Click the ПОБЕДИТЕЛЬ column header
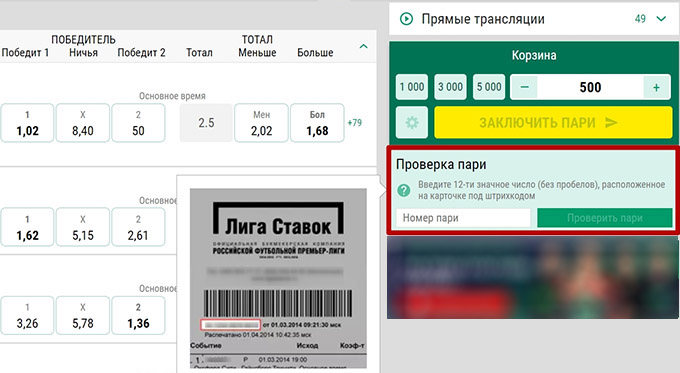Screen dimensions: 680x373 coord(83,40)
